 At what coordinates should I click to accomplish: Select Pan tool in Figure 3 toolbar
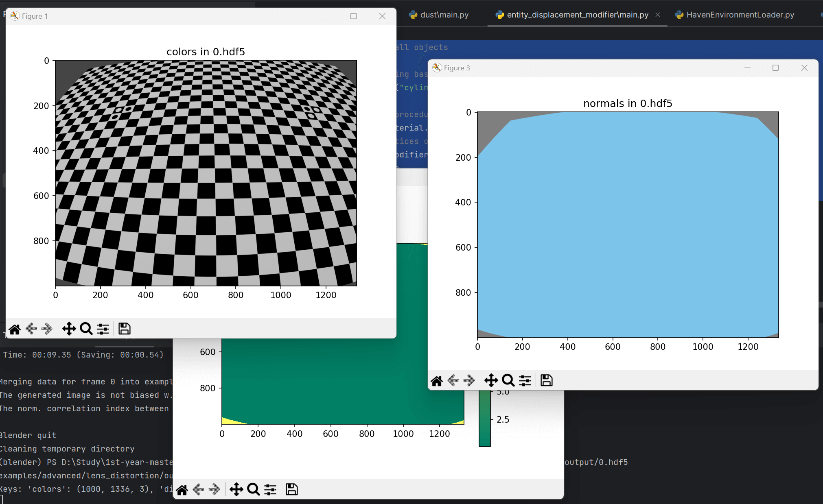tap(491, 380)
